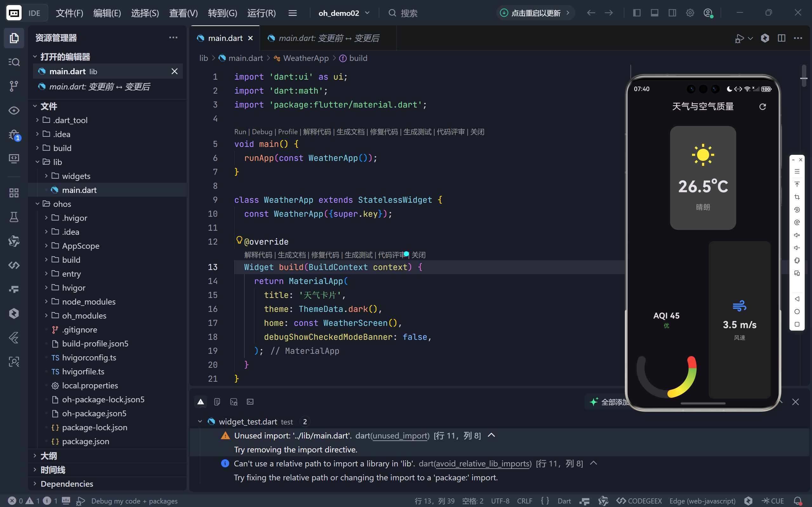This screenshot has width=812, height=507.
Task: Toggle the primary sidebar layout button
Action: coord(636,13)
